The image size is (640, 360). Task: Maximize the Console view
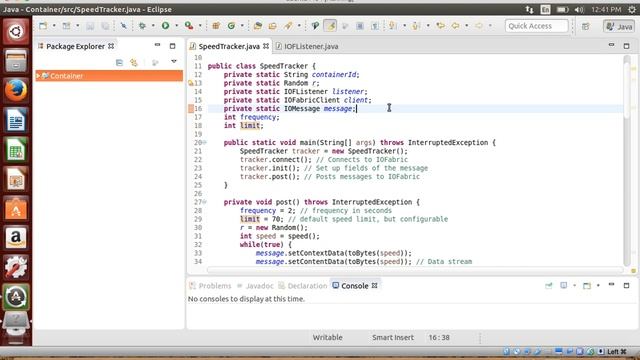point(627,286)
